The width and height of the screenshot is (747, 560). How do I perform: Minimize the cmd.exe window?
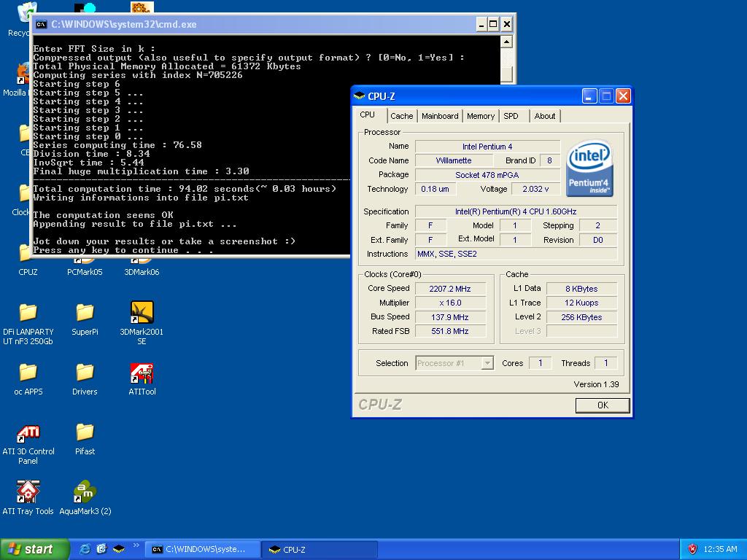[481, 24]
